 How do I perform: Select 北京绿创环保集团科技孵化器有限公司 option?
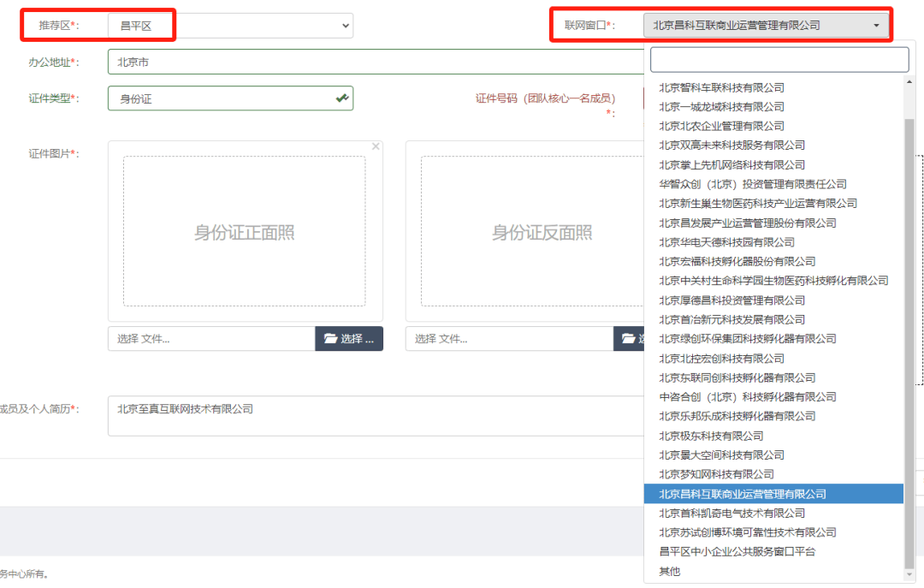[773, 339]
